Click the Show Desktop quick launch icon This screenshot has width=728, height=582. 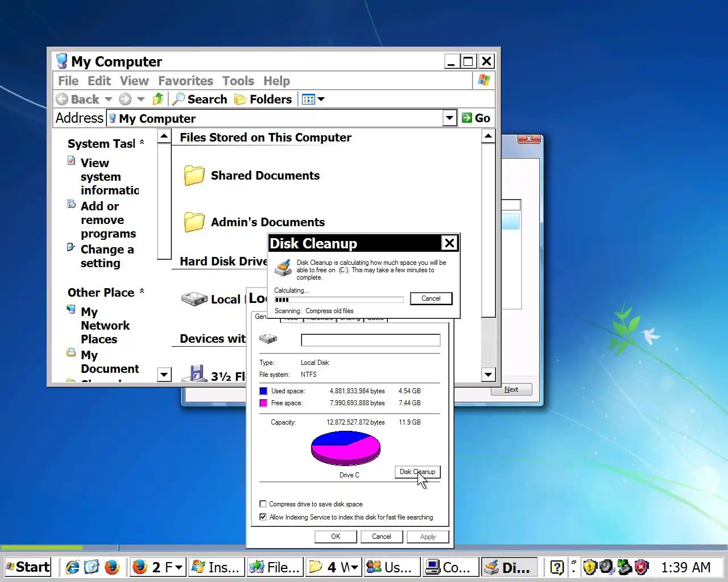click(x=92, y=567)
